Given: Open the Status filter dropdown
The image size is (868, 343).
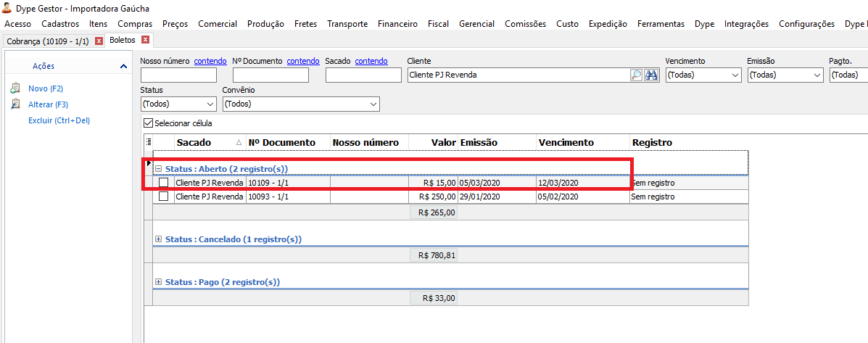Looking at the screenshot, I should point(210,104).
